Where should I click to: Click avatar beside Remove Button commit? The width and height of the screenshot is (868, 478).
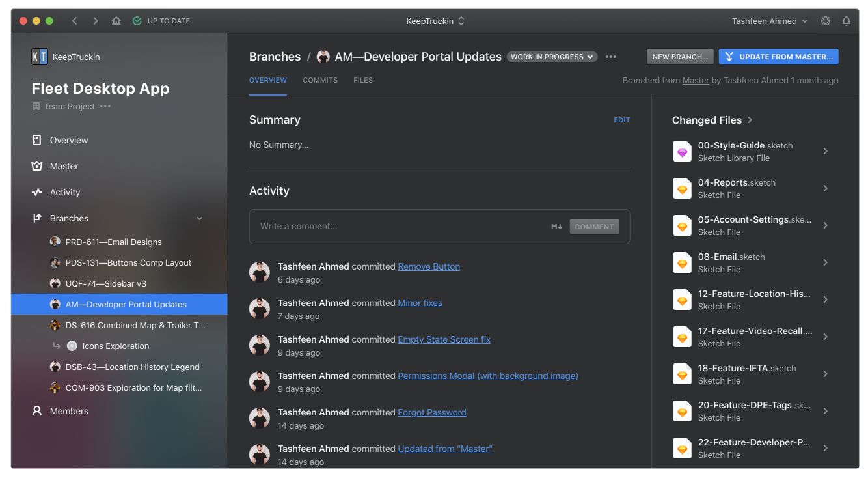260,272
